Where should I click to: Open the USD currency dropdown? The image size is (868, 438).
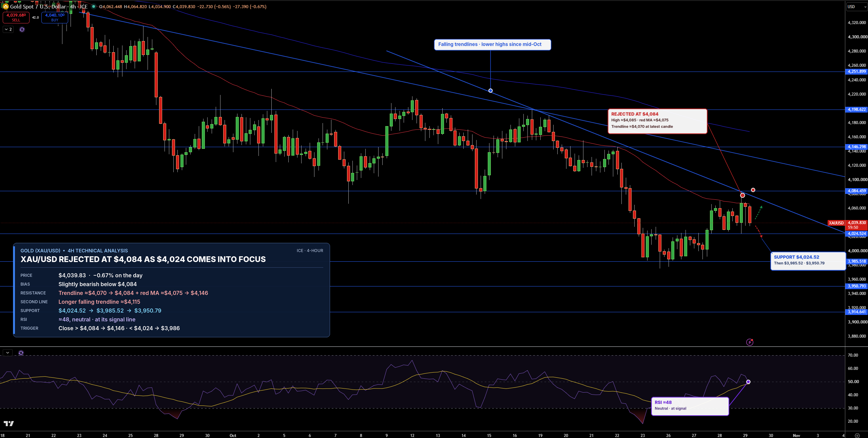pos(856,6)
